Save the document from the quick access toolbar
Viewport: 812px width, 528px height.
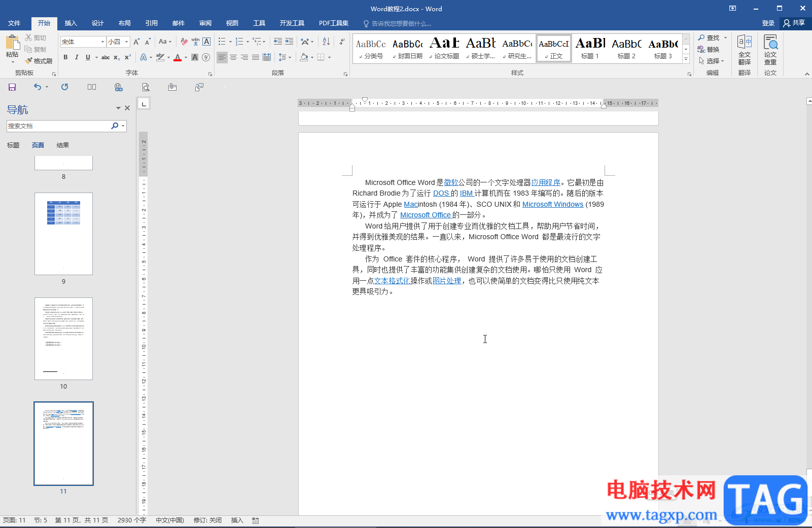[12, 87]
